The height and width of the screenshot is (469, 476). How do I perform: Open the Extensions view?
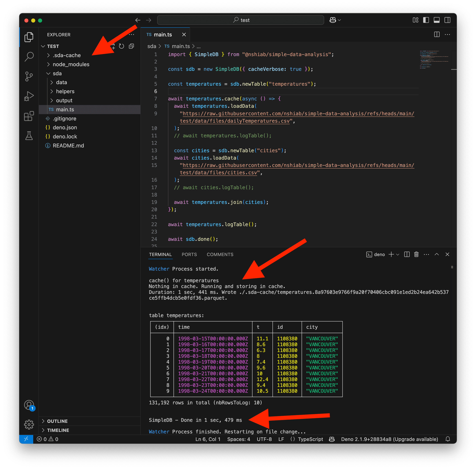click(29, 116)
